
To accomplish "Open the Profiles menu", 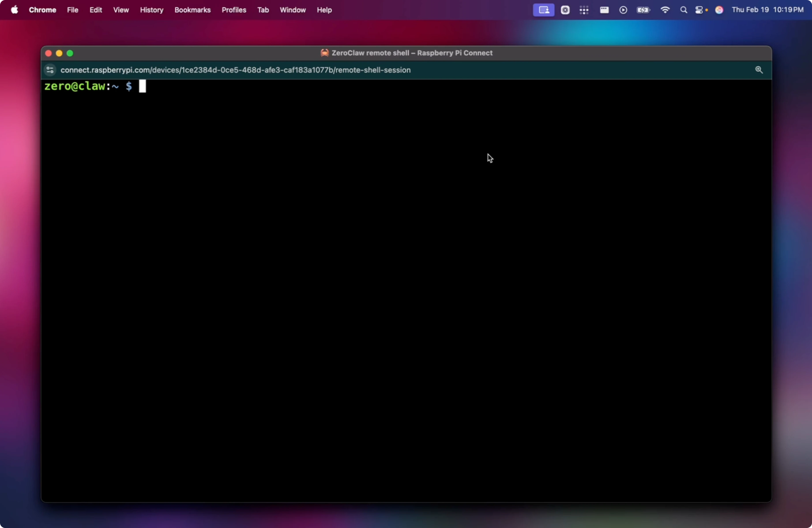I will coord(234,10).
